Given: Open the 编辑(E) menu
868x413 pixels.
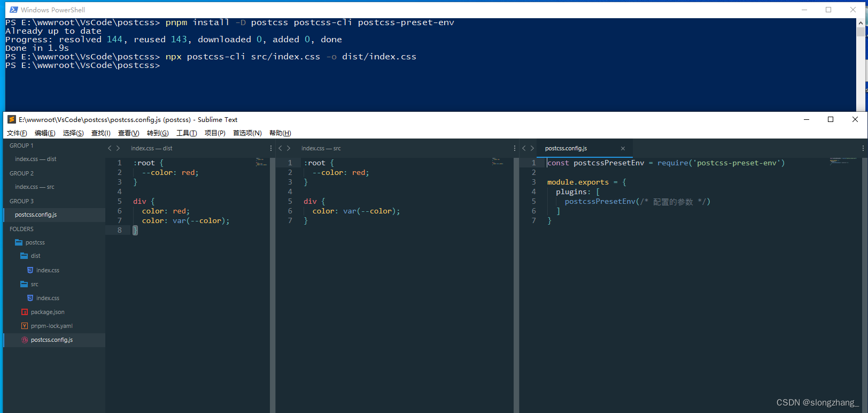Looking at the screenshot, I should click(45, 133).
